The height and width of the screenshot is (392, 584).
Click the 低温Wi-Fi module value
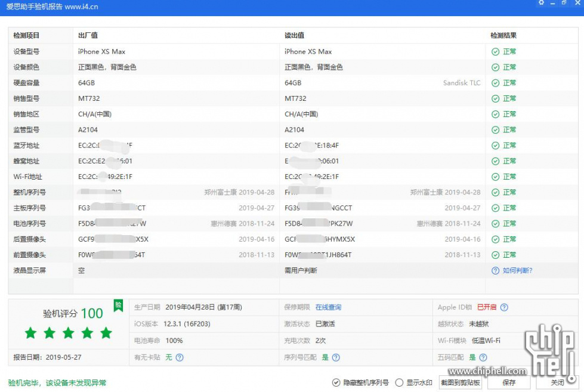tap(486, 341)
